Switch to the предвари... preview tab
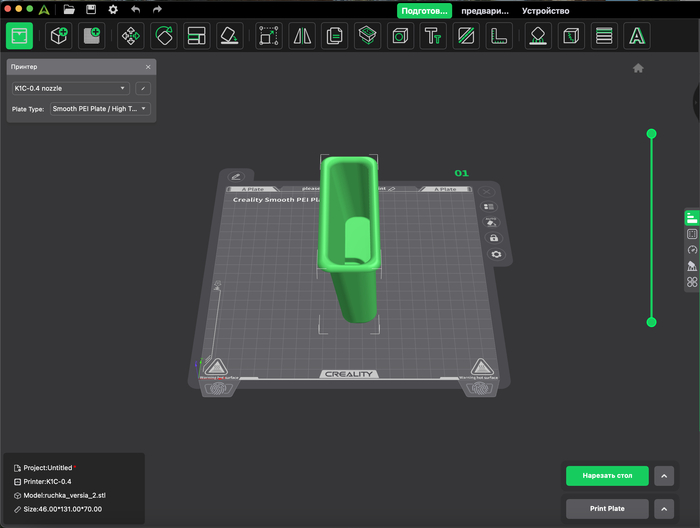Viewport: 700px width, 528px height. [484, 11]
